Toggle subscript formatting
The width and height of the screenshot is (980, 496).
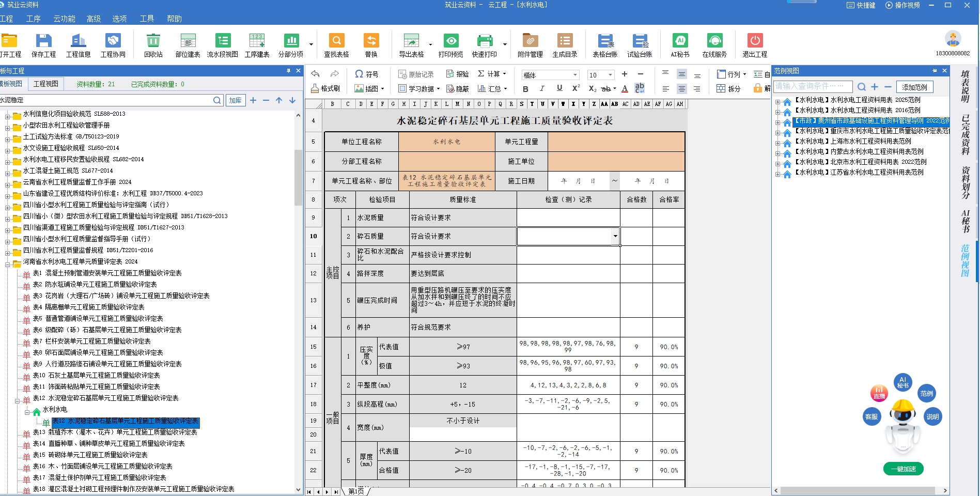pyautogui.click(x=593, y=89)
